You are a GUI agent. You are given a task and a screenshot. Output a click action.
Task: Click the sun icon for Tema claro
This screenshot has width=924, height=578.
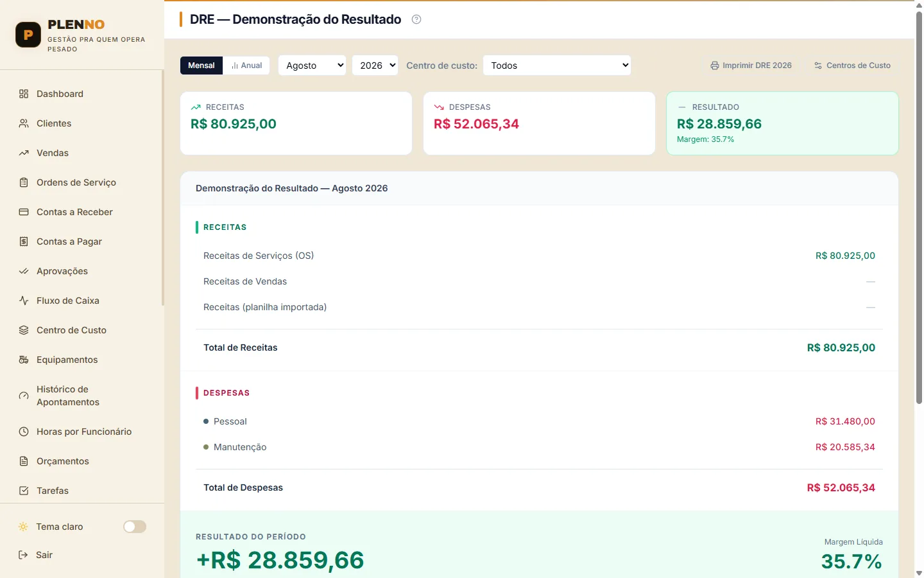23,527
